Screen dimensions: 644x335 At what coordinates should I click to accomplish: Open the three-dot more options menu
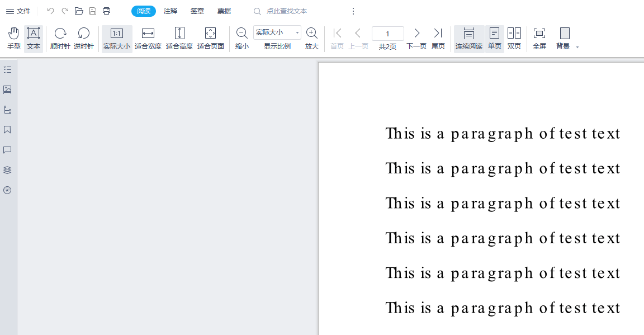pos(353,11)
